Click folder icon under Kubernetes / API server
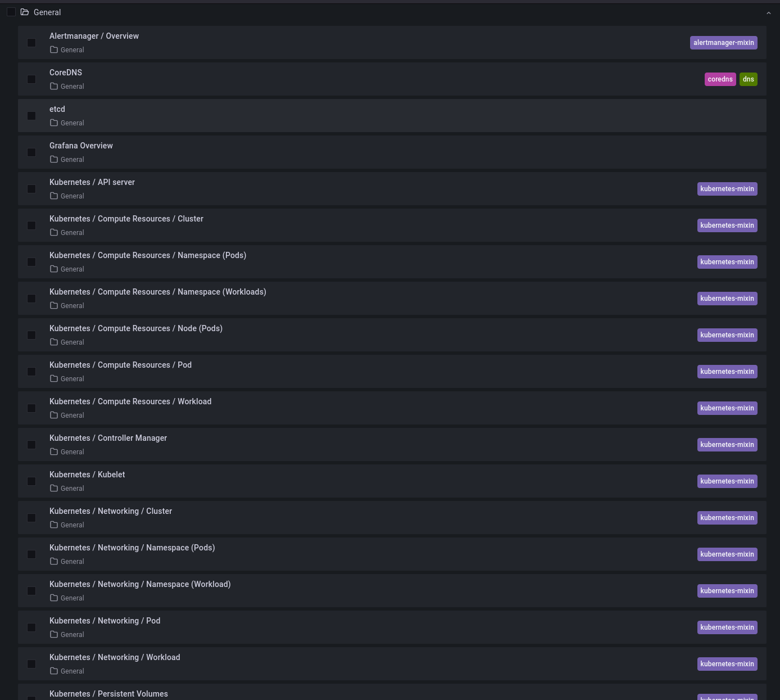 (x=54, y=196)
